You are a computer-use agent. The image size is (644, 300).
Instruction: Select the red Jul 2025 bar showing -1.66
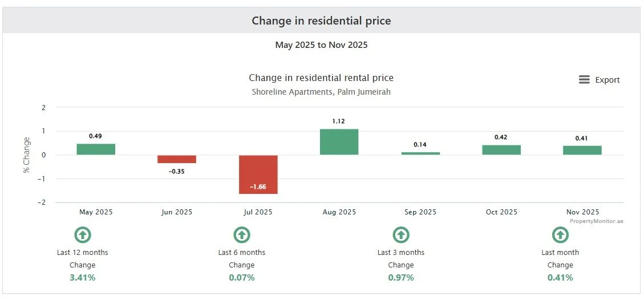258,175
